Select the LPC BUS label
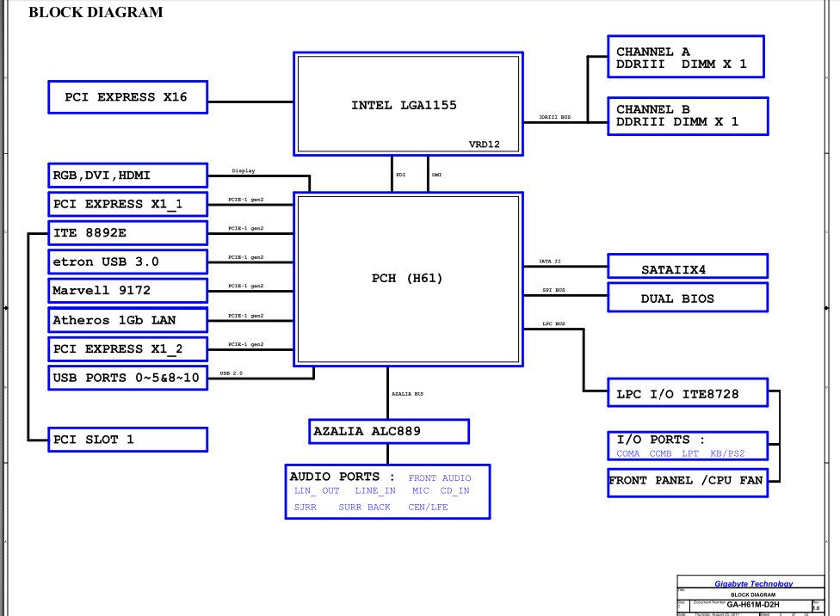The height and width of the screenshot is (616, 840). point(553,323)
